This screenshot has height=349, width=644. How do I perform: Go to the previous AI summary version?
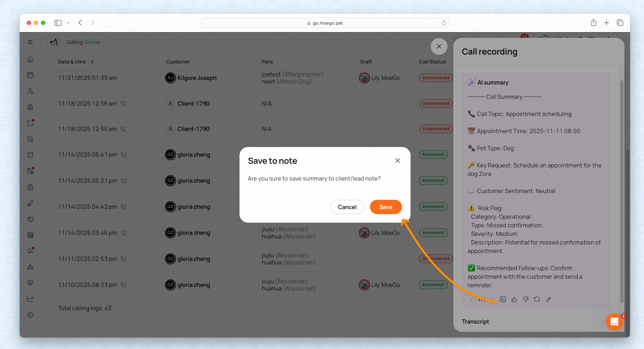[x=471, y=299]
